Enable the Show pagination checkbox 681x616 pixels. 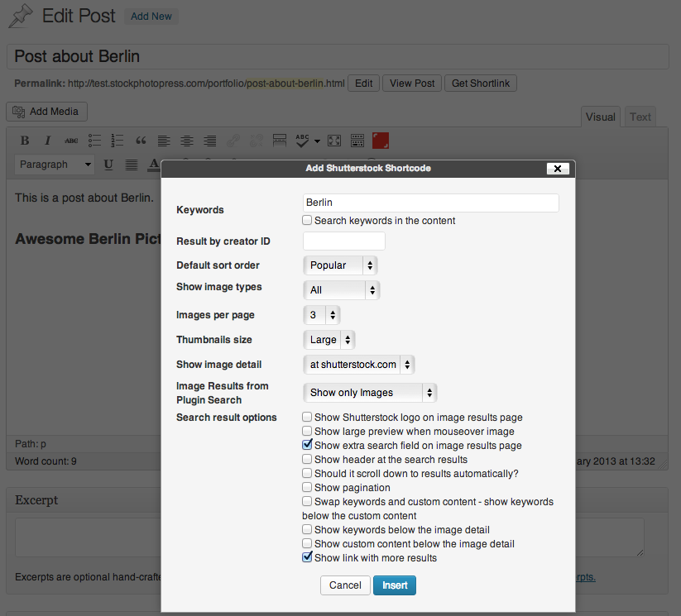point(307,488)
